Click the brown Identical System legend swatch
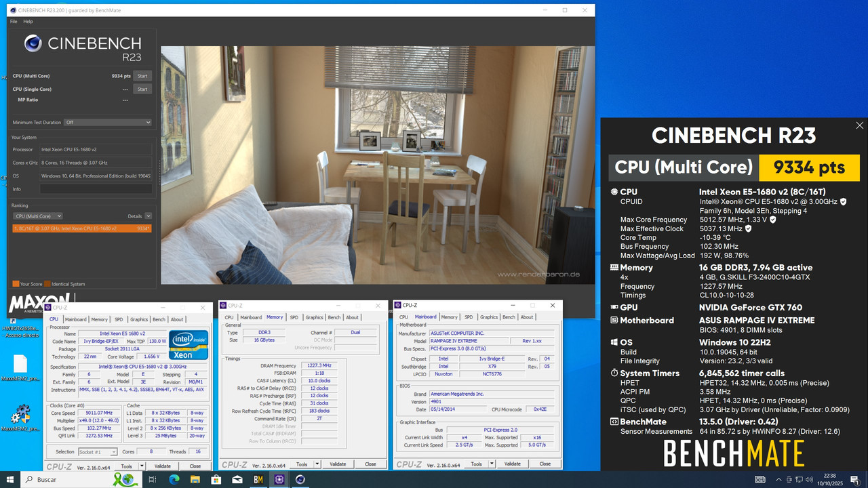The image size is (868, 488). 47,284
